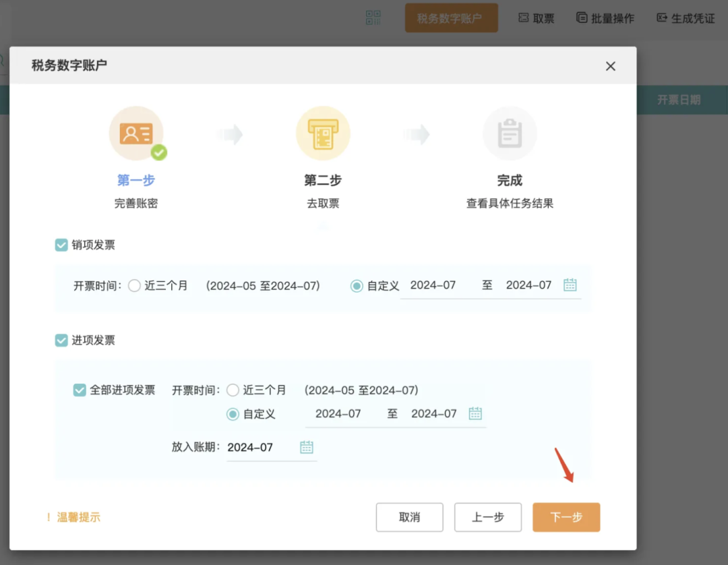The width and height of the screenshot is (728, 565).
Task: Click the 上一步 previous step button
Action: click(x=488, y=517)
